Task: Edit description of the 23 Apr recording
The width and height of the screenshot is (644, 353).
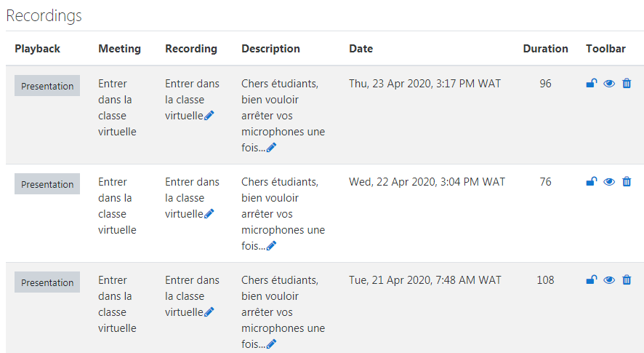Action: tap(272, 148)
